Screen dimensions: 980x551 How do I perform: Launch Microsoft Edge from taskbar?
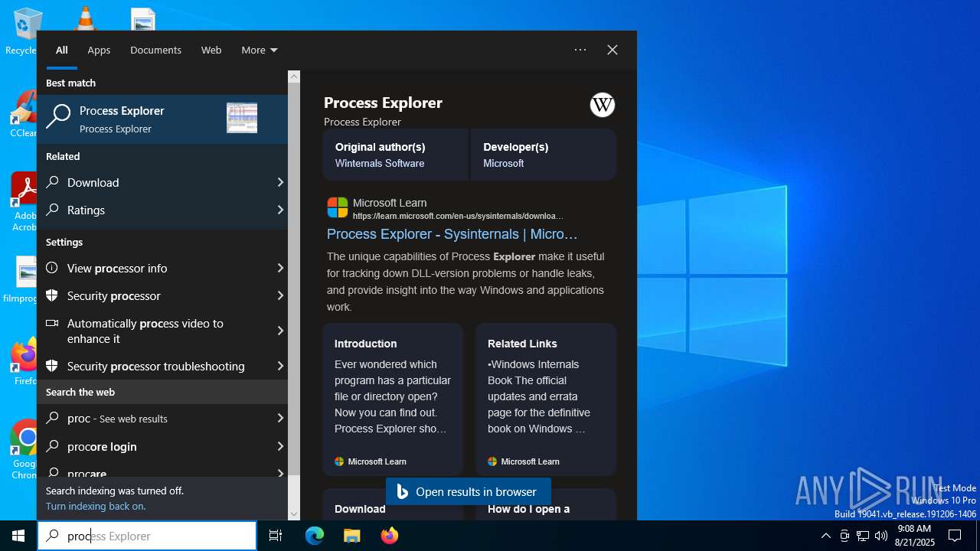(315, 536)
